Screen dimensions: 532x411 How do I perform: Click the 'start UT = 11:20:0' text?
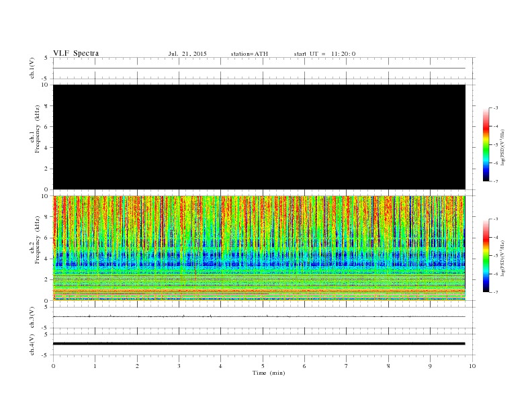(324, 54)
